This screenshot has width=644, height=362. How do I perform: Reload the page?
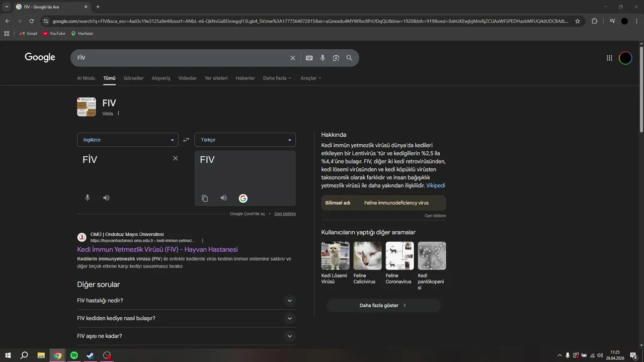tap(31, 21)
